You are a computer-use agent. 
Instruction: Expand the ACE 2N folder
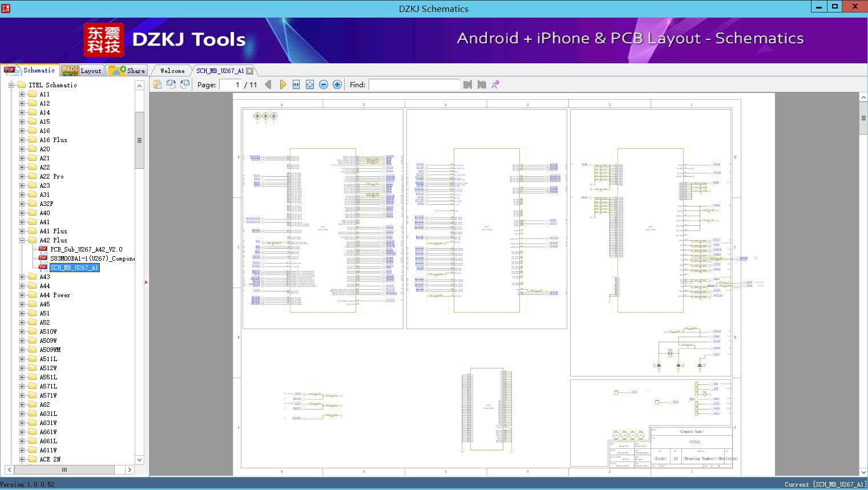(x=22, y=459)
